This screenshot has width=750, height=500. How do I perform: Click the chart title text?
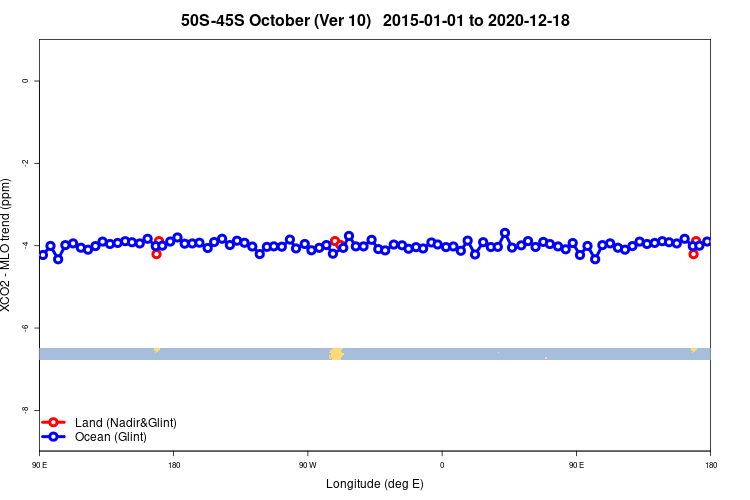pyautogui.click(x=375, y=21)
